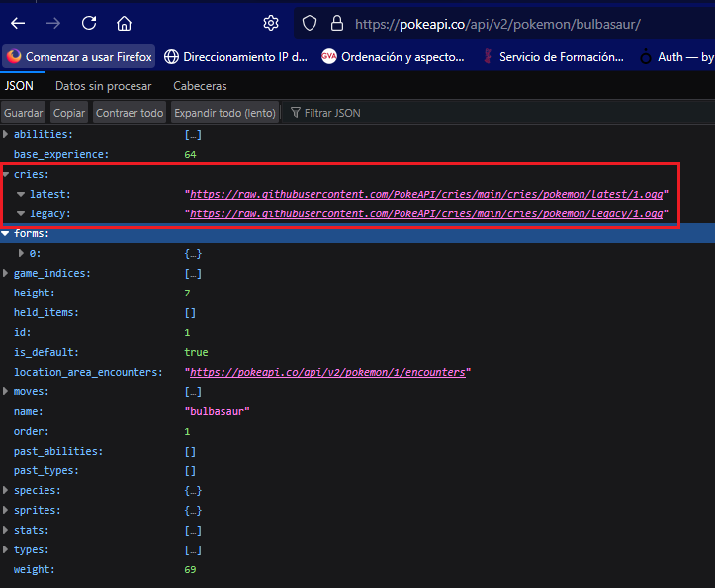This screenshot has width=715, height=588.
Task: Select the location_area_encounters key
Action: [88, 372]
